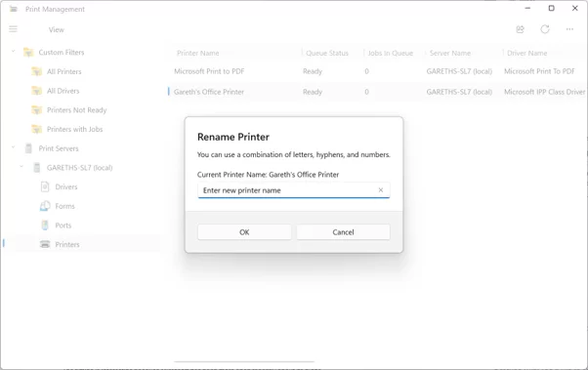Open the hamburger navigation menu
588x370 pixels.
pyautogui.click(x=13, y=29)
